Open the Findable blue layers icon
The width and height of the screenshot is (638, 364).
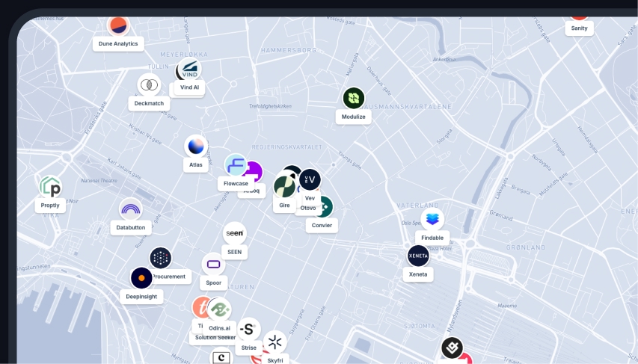coord(432,219)
